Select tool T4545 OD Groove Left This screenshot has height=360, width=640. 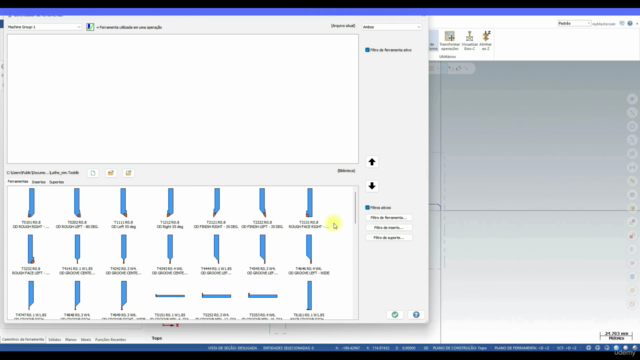click(262, 254)
